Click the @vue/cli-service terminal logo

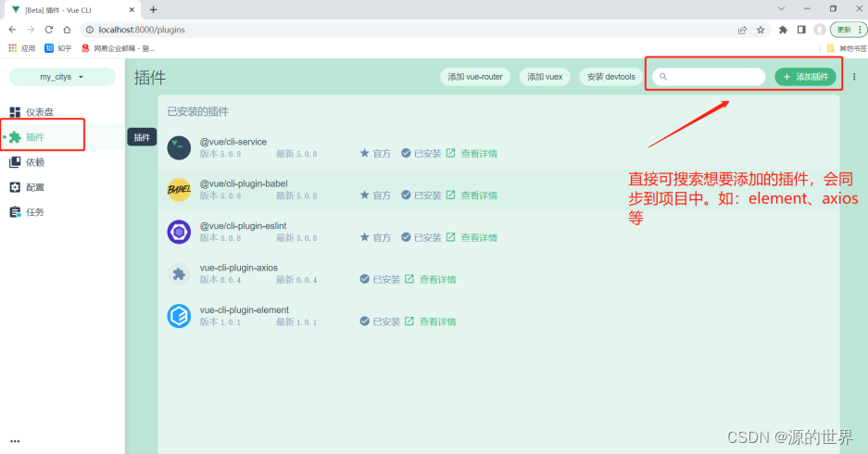(x=179, y=148)
